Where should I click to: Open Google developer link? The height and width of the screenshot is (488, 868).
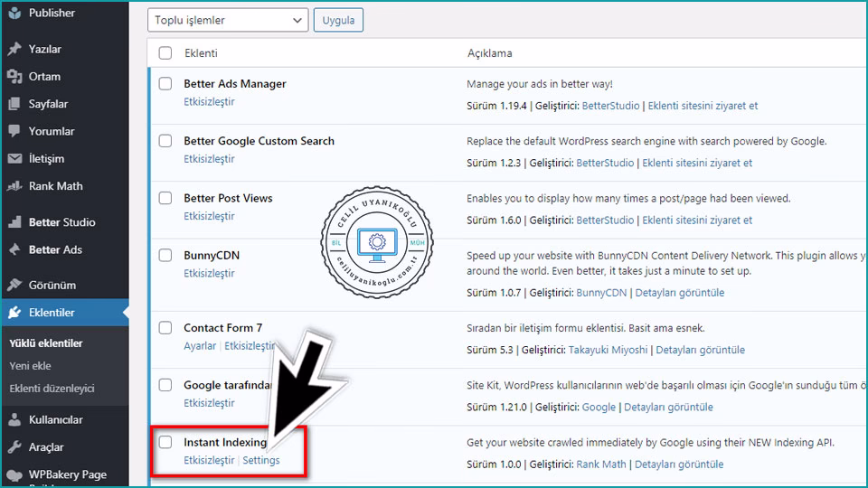coord(599,408)
